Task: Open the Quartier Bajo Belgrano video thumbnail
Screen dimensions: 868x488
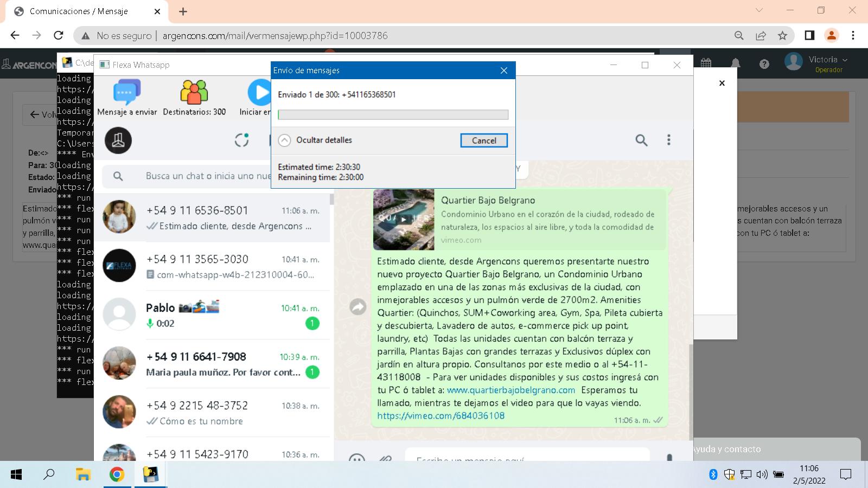Action: point(404,220)
